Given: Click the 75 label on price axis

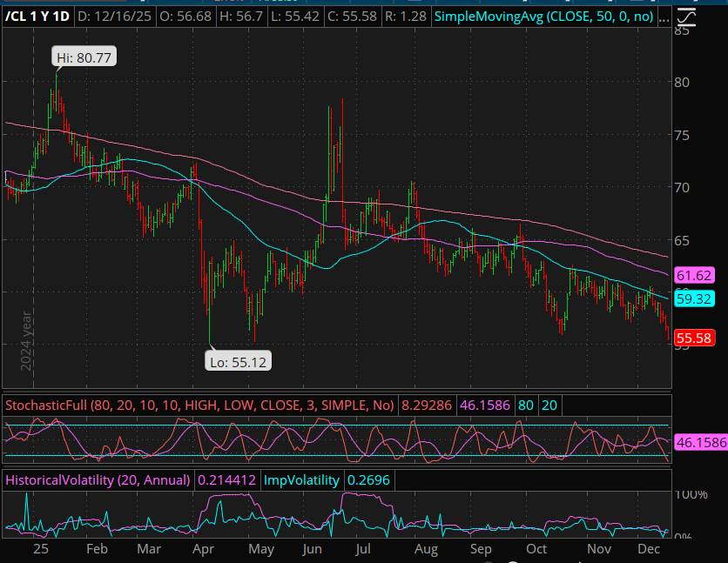Looking at the screenshot, I should [682, 136].
